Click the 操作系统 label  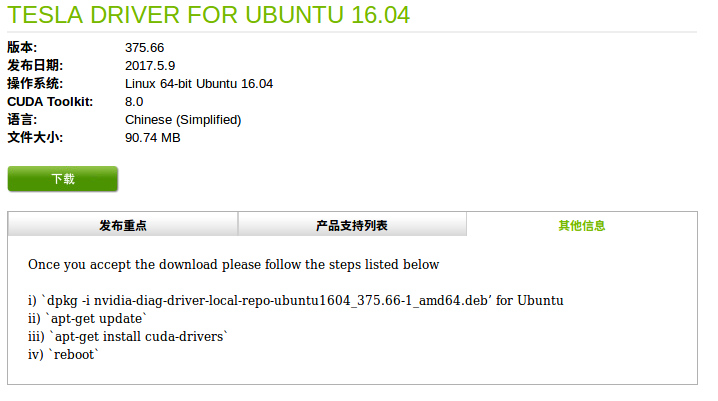[34, 84]
